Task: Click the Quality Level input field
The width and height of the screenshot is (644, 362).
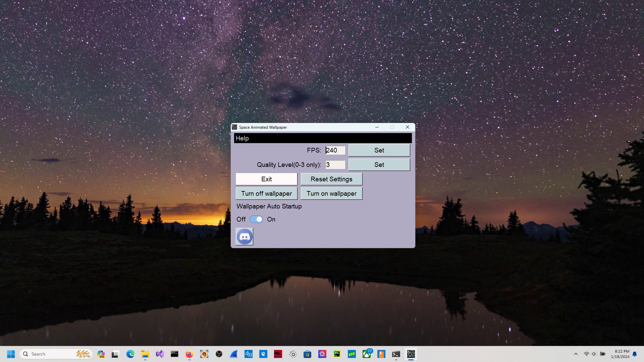Action: [335, 165]
